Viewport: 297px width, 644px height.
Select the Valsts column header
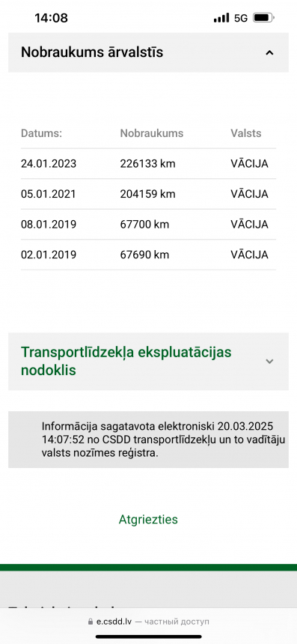(x=245, y=133)
